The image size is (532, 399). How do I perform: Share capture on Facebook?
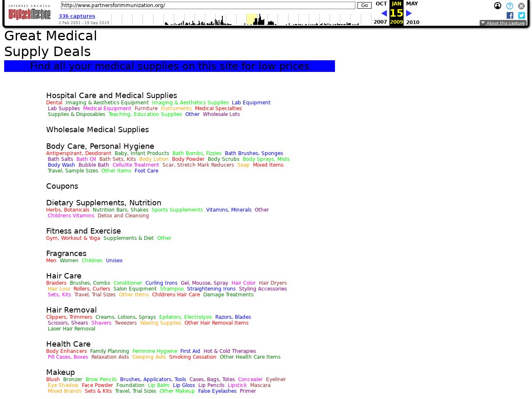click(510, 15)
